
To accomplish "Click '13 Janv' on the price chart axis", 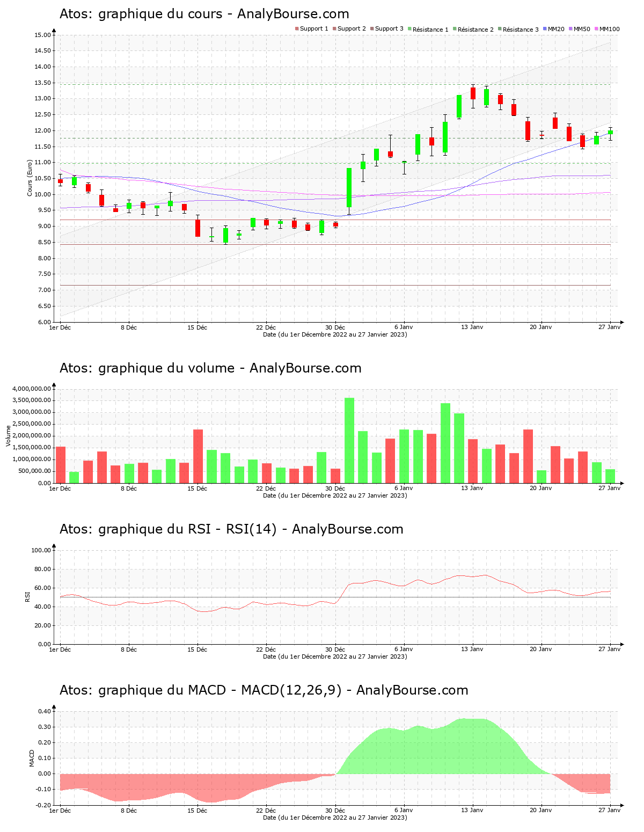I will tap(472, 327).
